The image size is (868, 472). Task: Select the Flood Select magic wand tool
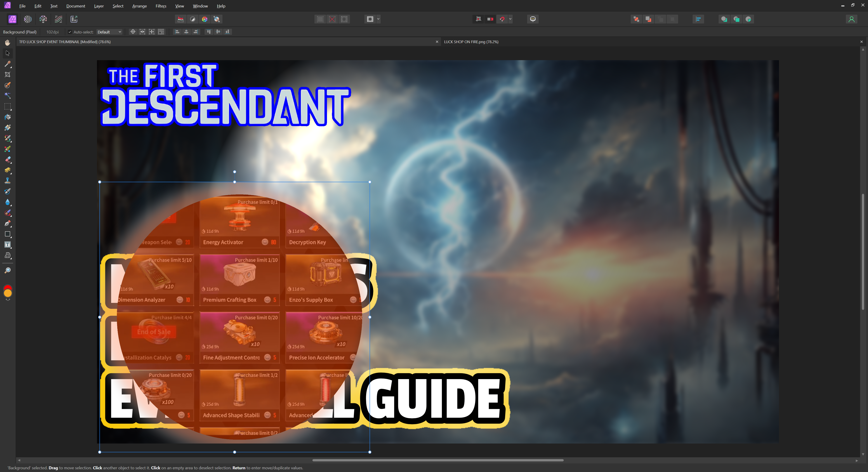[7, 96]
